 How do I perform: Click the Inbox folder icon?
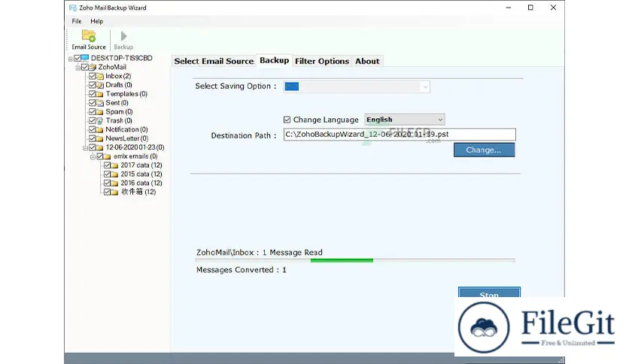[100, 76]
